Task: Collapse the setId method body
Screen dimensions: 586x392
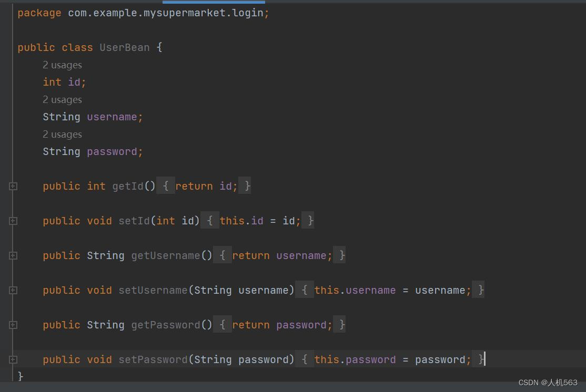Action: (x=13, y=221)
